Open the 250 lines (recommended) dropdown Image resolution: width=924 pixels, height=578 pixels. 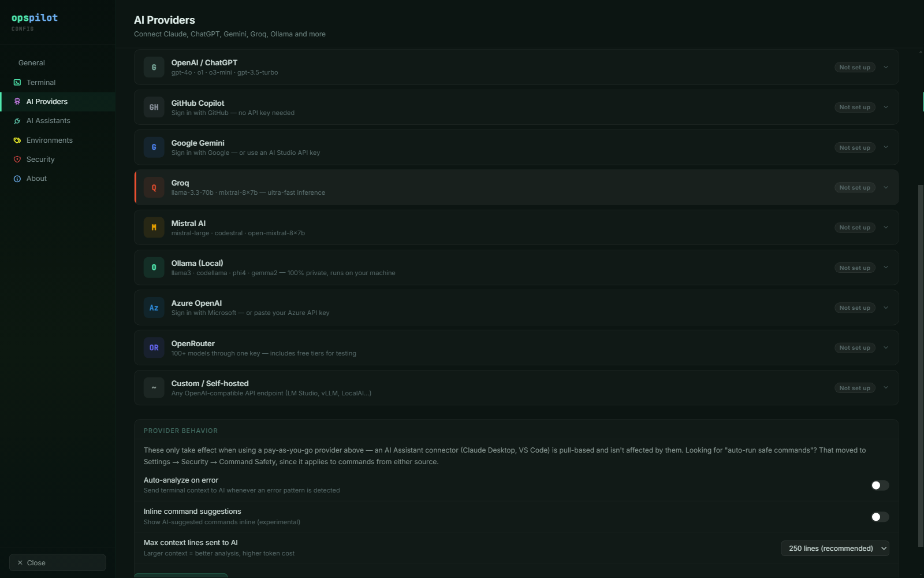click(x=834, y=549)
